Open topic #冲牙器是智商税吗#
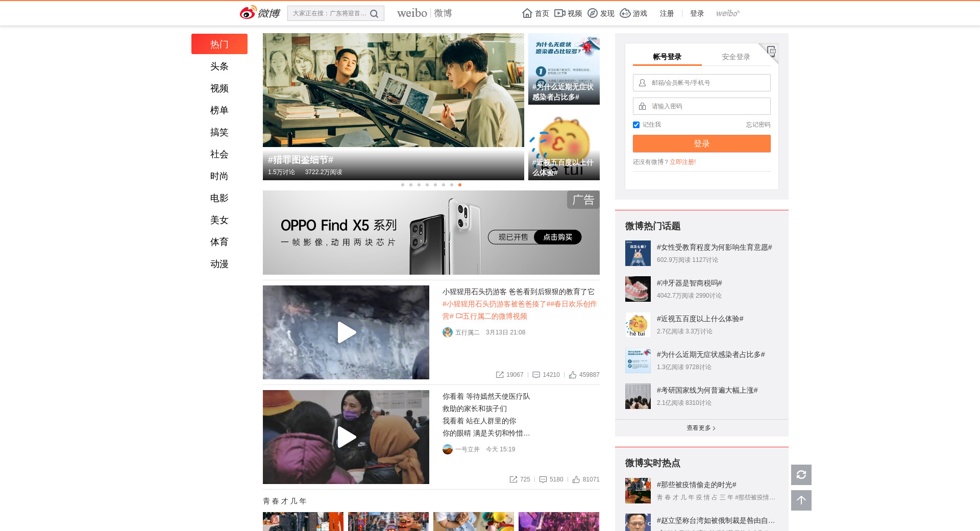The height and width of the screenshot is (531, 980). click(x=689, y=283)
